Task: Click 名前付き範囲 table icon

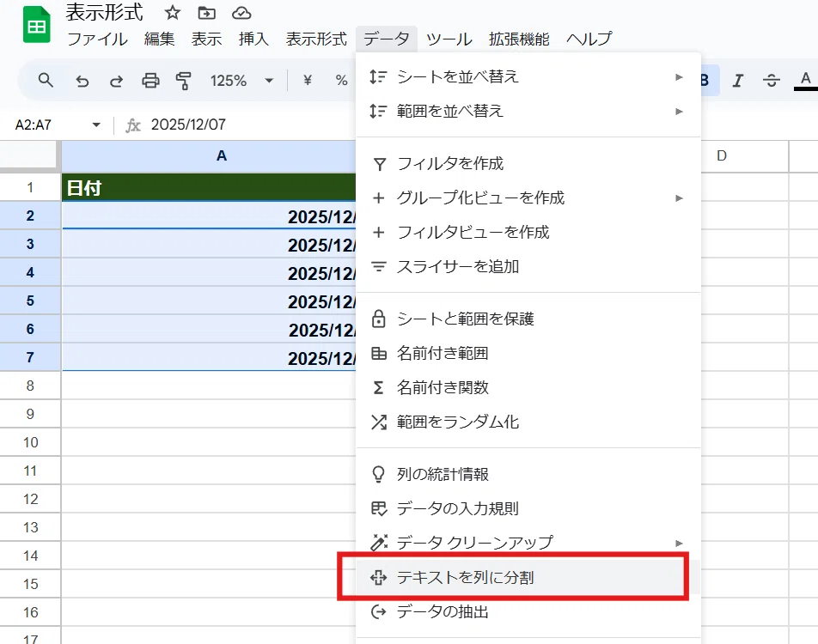Action: tap(379, 354)
